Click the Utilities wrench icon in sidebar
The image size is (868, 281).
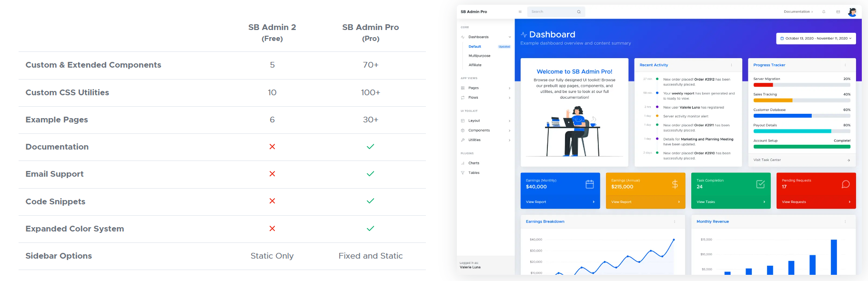[463, 140]
